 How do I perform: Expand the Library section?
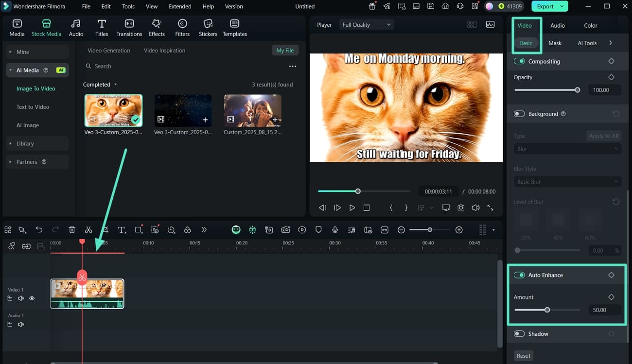(x=36, y=143)
